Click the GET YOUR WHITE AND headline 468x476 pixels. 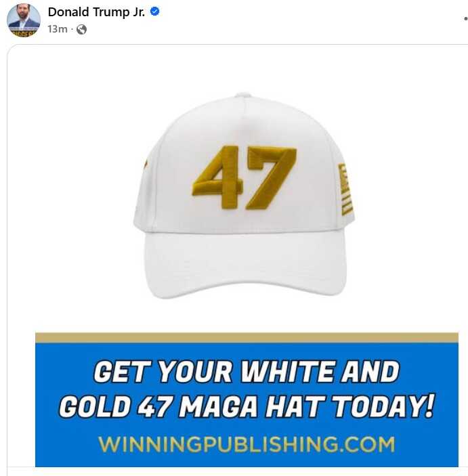tap(247, 372)
